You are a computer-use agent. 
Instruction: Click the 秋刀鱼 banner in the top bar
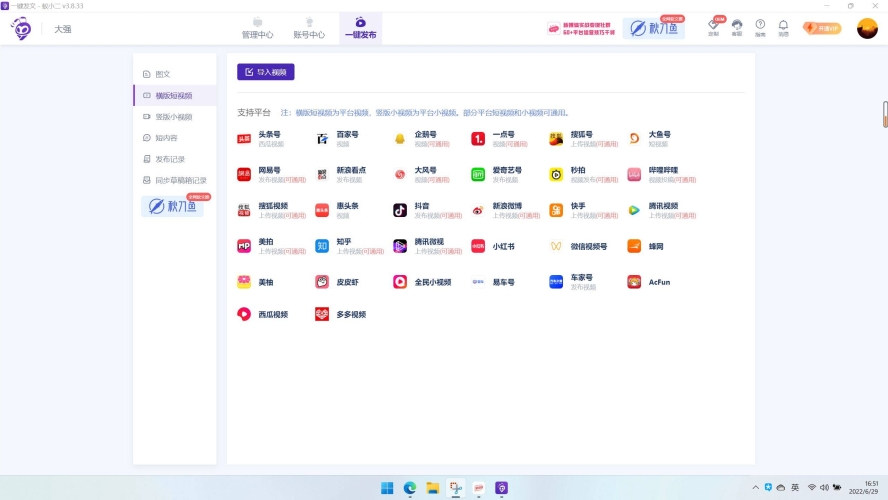[654, 28]
